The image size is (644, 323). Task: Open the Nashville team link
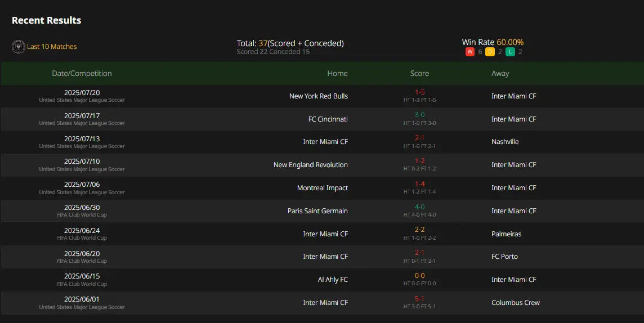[505, 142]
